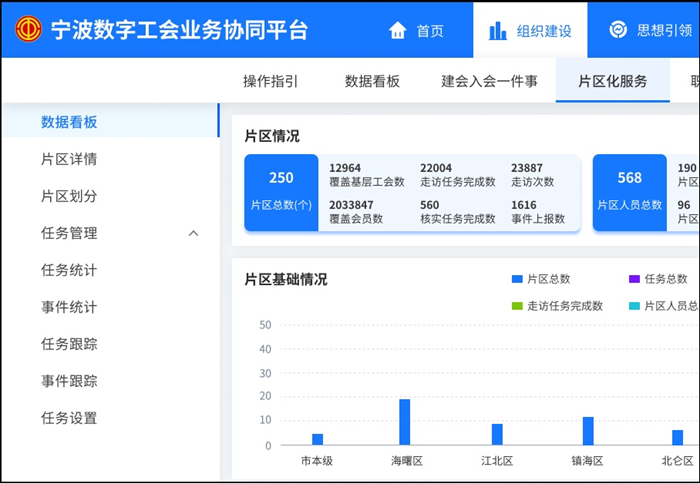Open the 建会入会一件事 tab
The width and height of the screenshot is (700, 484).
(x=489, y=82)
